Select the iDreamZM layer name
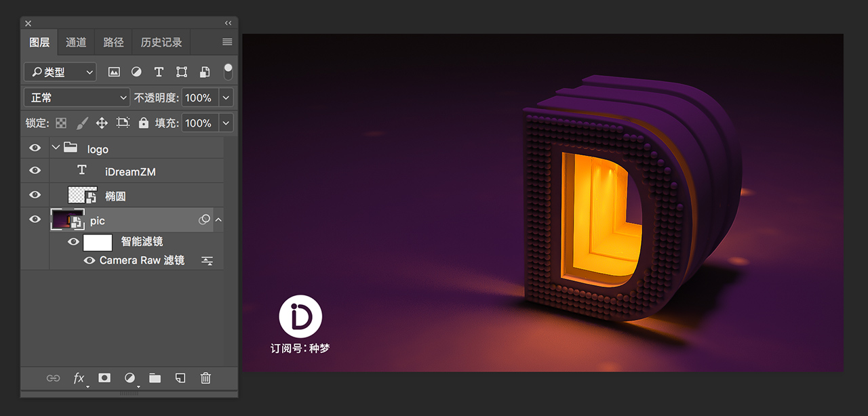 tap(130, 171)
